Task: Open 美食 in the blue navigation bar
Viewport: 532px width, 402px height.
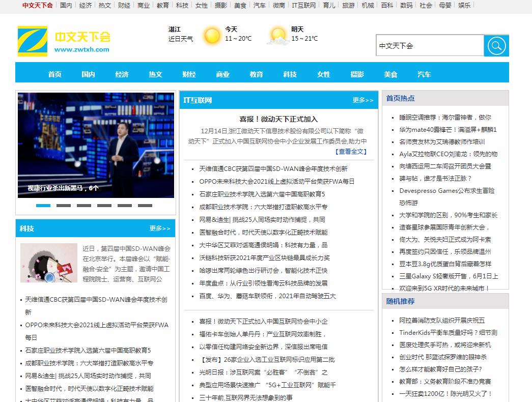Action: tap(390, 74)
